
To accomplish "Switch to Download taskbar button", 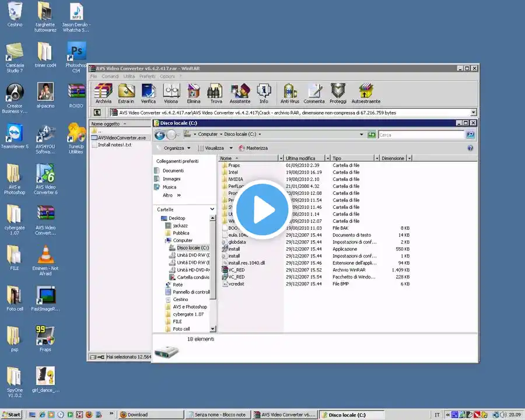I will coord(150,415).
